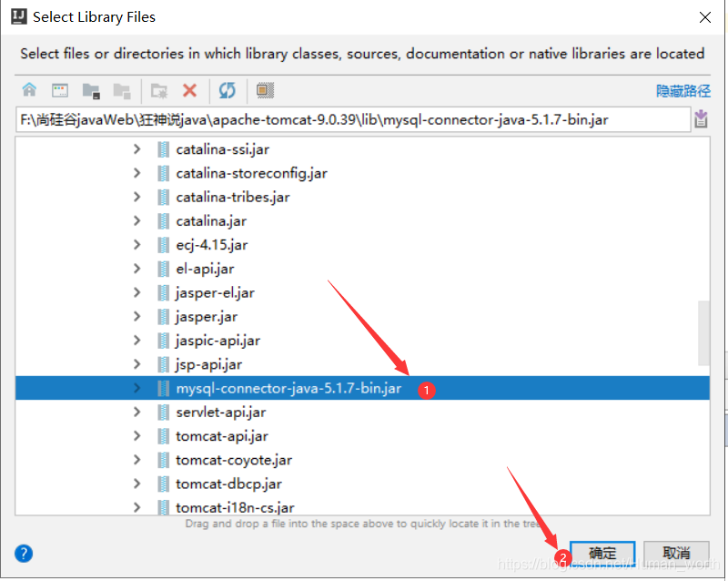This screenshot has height=581, width=728.
Task: Expand el-api.jar tree node
Action: [137, 269]
